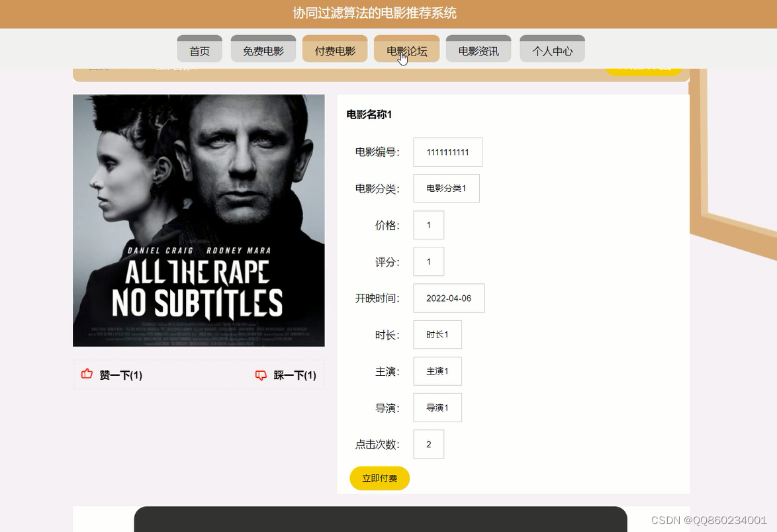This screenshot has width=777, height=532.
Task: Click the site title 协同过滤算法的电影推荐系统
Action: coord(375,13)
